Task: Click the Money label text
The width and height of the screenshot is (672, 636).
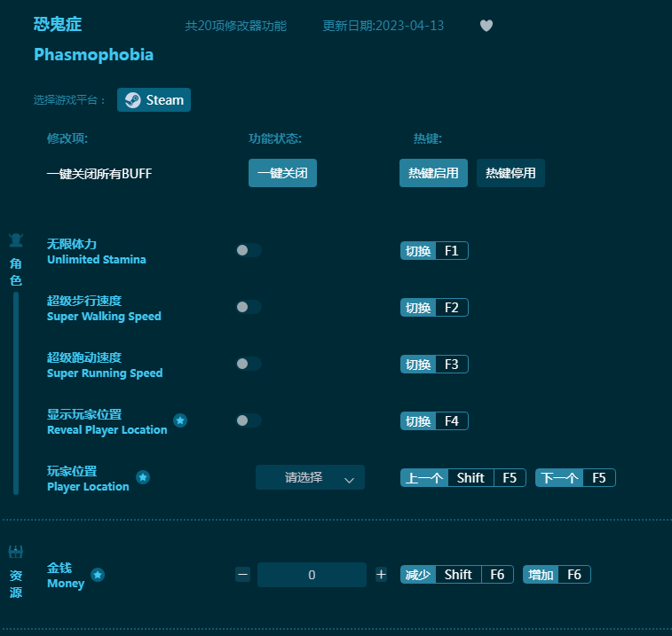Action: point(66,584)
